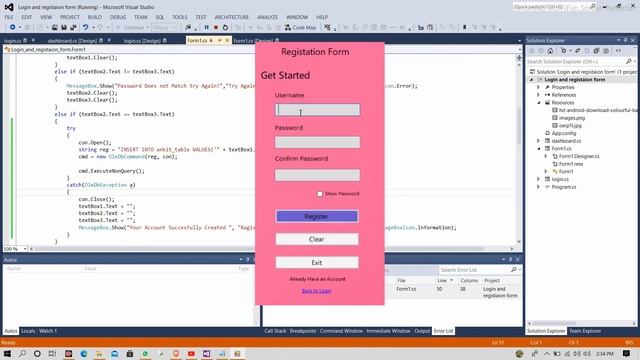
Task: Follow the Back to Login link
Action: pos(317,291)
